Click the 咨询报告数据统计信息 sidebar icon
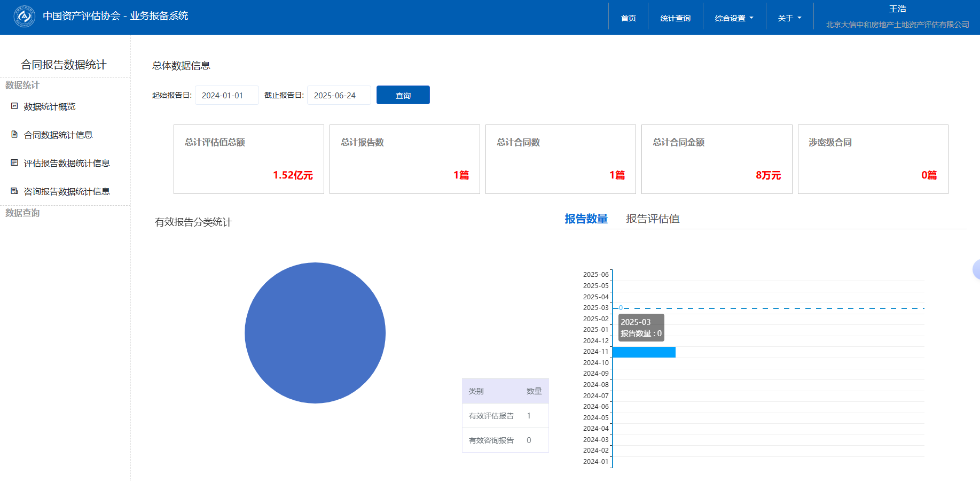Viewport: 980px width, 481px height. tap(15, 191)
